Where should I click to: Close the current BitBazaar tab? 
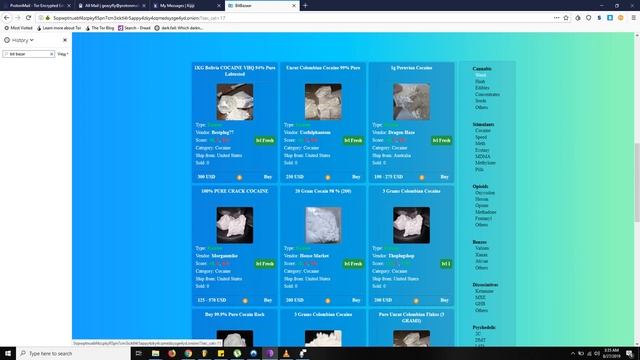294,6
